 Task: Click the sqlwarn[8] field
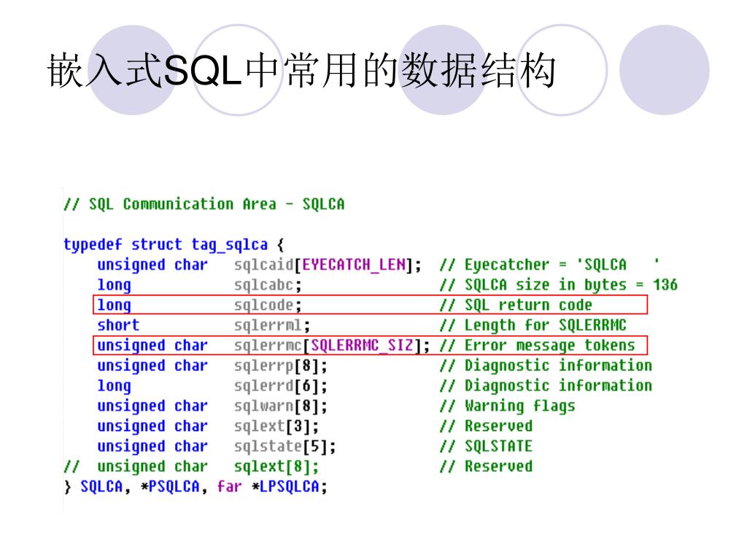[x=281, y=406]
